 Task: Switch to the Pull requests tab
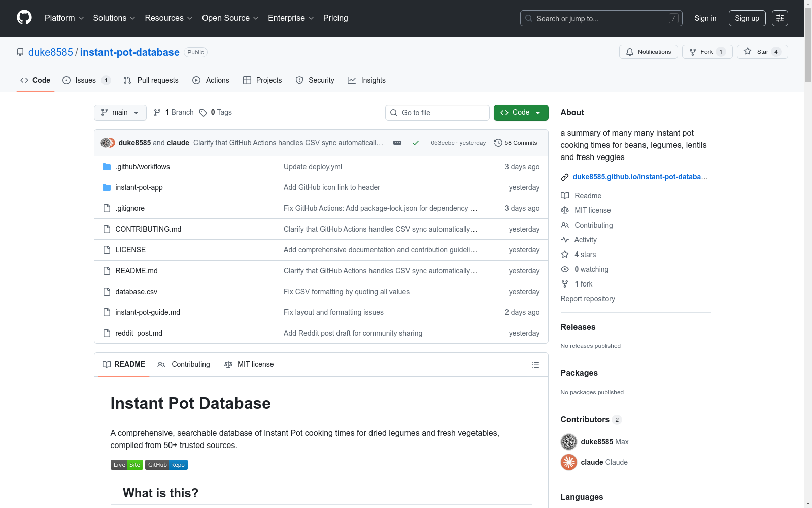151,80
